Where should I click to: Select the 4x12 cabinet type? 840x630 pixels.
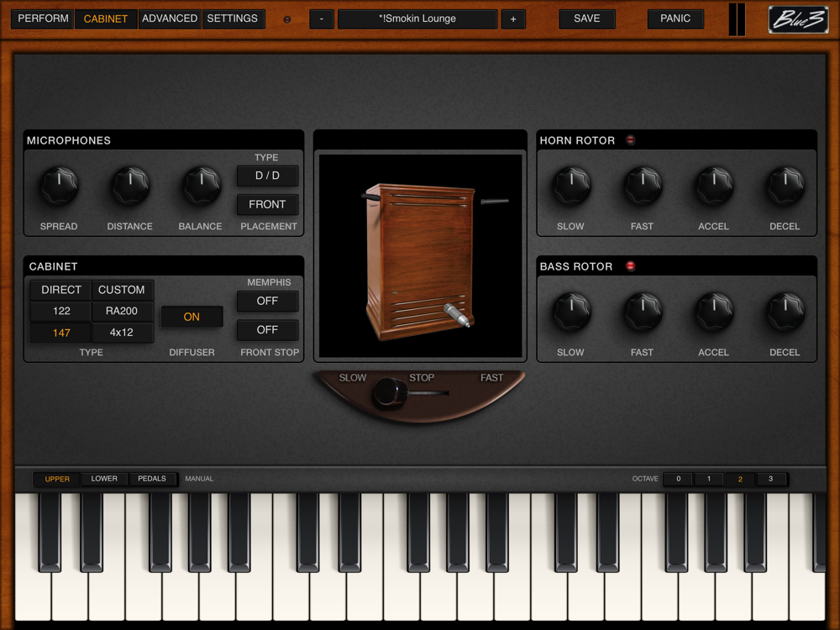pyautogui.click(x=122, y=333)
